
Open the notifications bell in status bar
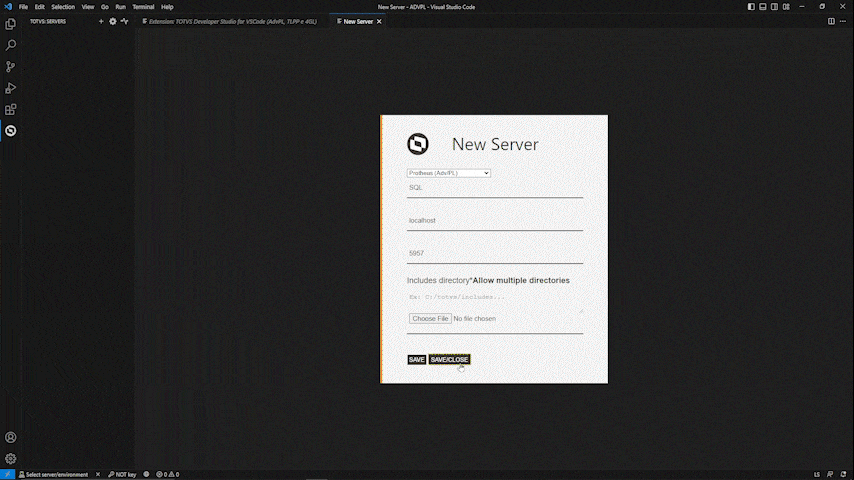[x=843, y=475]
